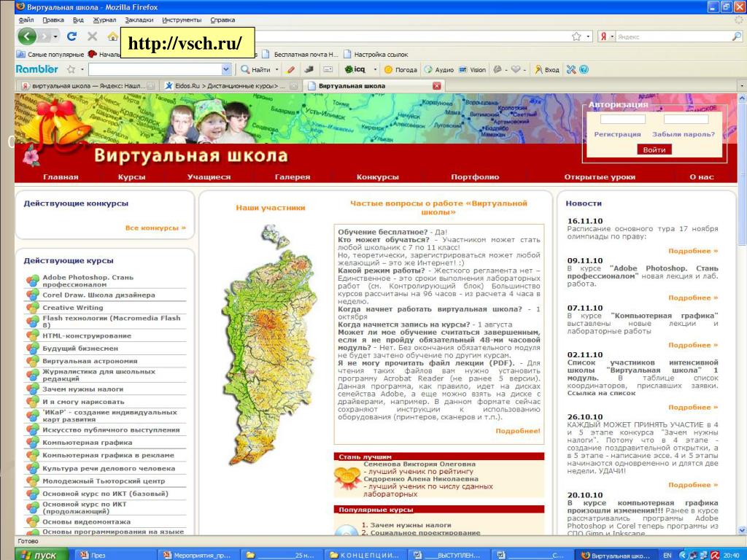This screenshot has width=747, height=560.
Task: Click Ссылка на список in 02.11.10 news
Action: tap(601, 393)
